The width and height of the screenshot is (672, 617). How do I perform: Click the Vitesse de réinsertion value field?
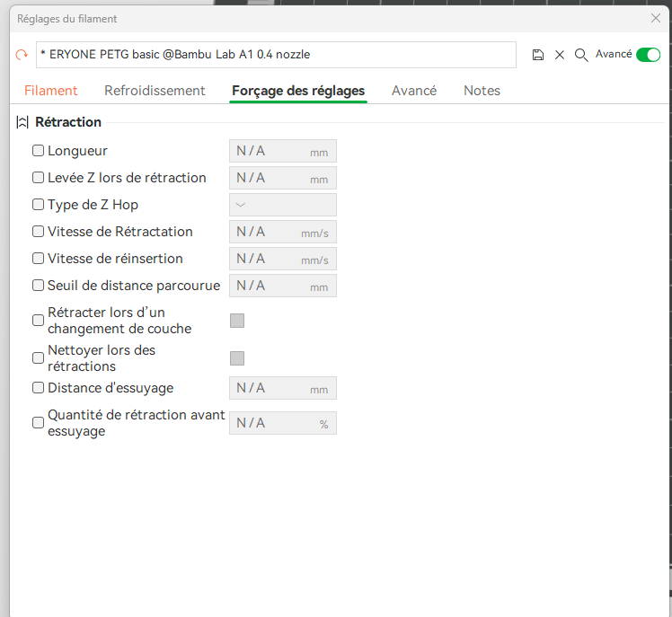(x=283, y=259)
